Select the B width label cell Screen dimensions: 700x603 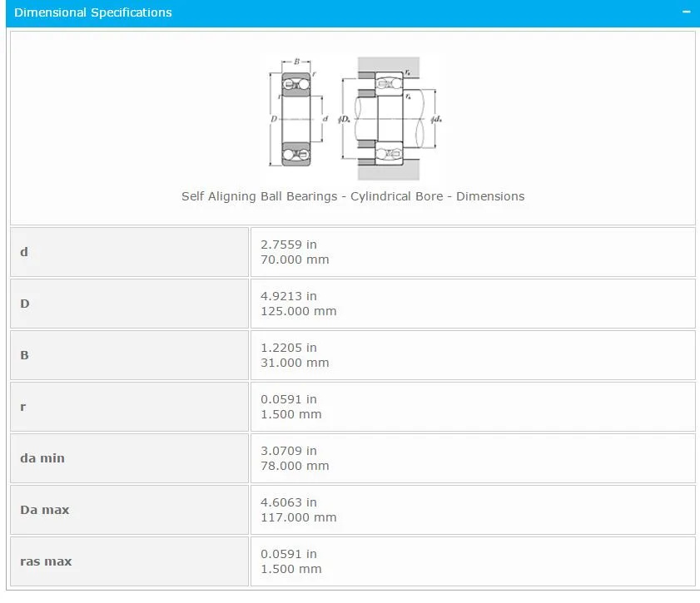click(130, 355)
